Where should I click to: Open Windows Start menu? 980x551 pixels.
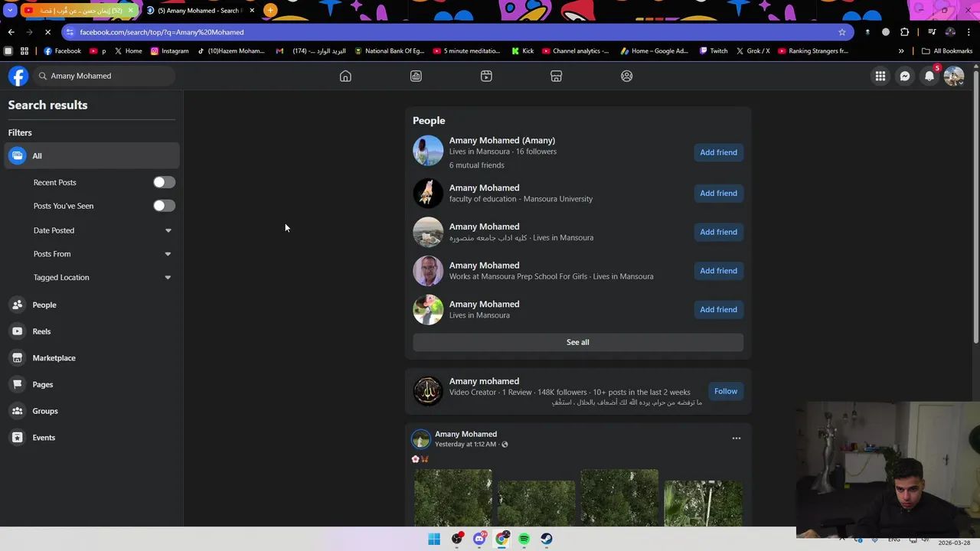point(434,539)
